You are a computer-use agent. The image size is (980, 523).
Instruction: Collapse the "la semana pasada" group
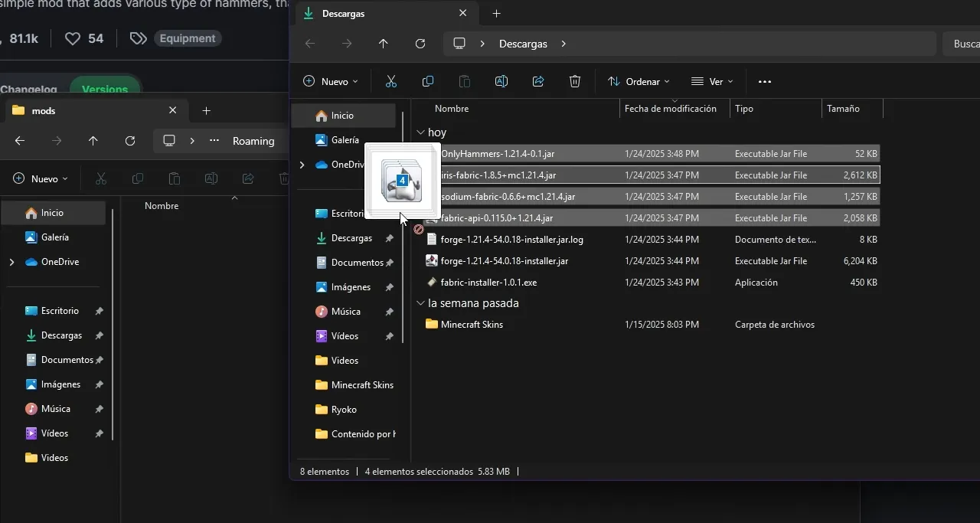(420, 303)
